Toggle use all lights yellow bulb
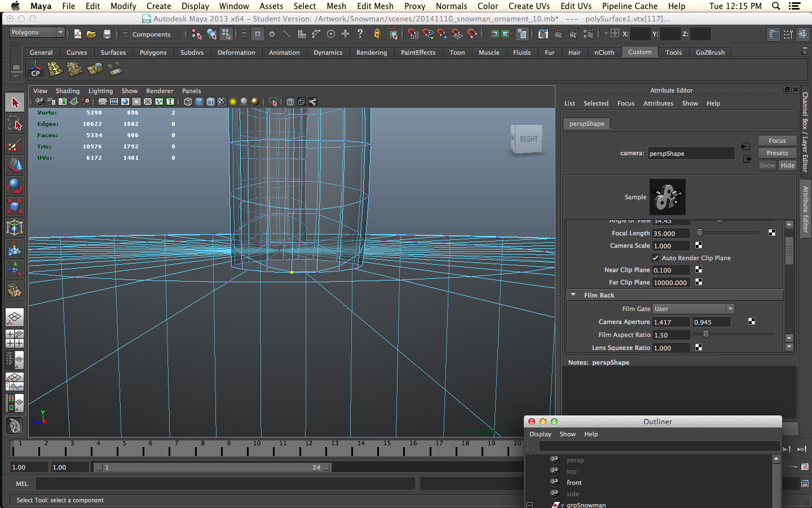 233,102
